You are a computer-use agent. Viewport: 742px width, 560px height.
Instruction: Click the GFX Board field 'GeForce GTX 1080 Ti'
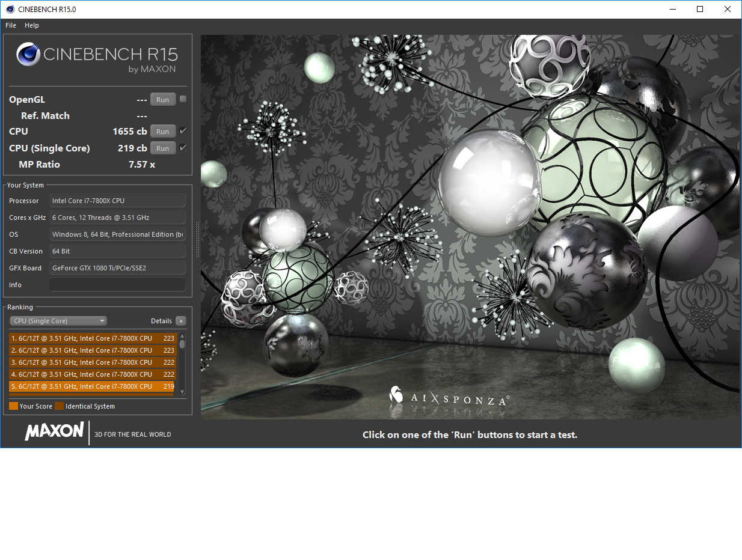pyautogui.click(x=118, y=268)
